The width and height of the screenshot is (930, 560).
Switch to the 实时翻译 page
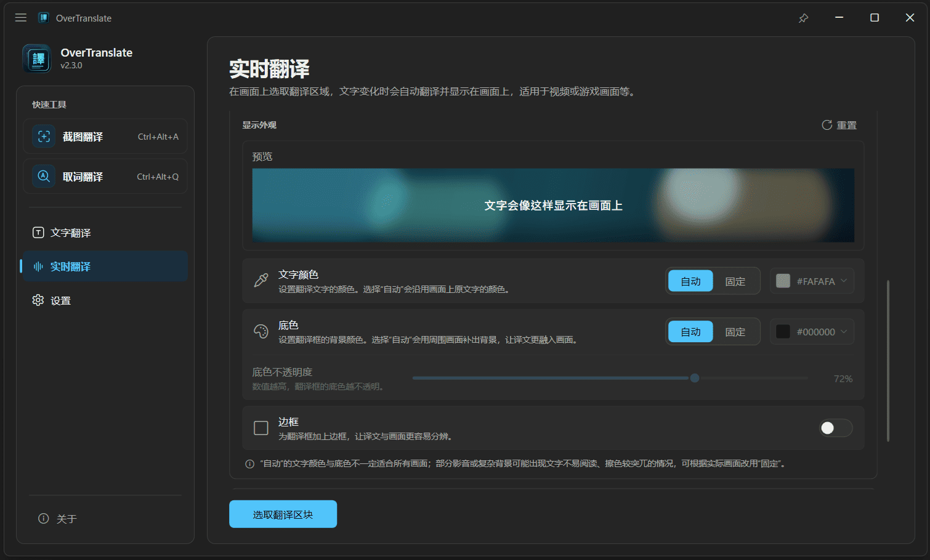(105, 266)
